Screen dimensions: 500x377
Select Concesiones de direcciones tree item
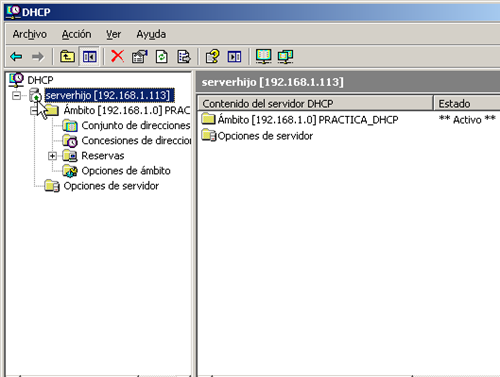136,141
